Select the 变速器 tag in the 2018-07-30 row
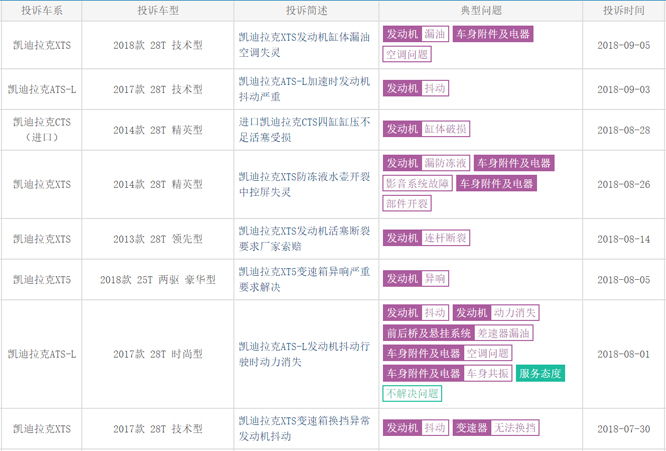This screenshot has width=666, height=451. (471, 428)
